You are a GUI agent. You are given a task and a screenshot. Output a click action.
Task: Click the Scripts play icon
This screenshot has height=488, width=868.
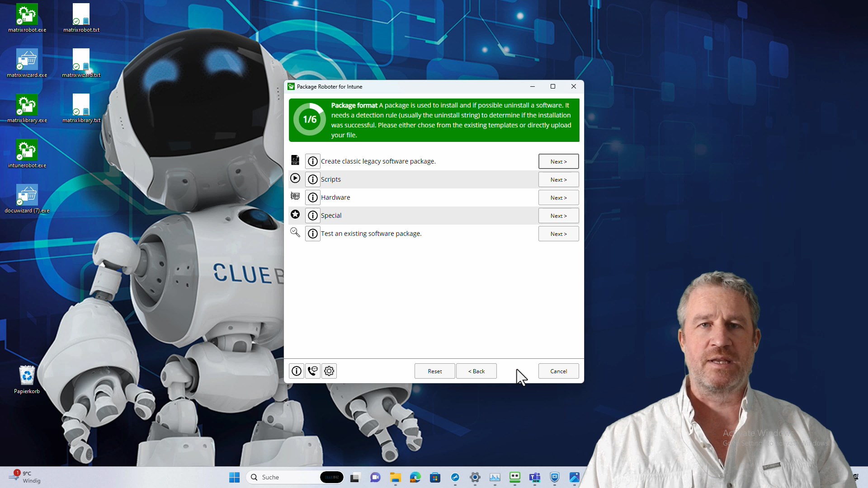pos(295,178)
